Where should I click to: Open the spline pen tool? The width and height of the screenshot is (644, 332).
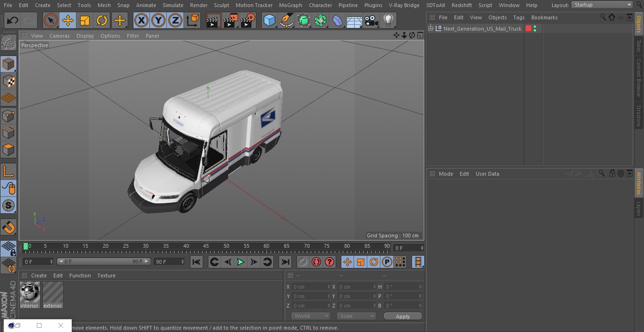(286, 20)
